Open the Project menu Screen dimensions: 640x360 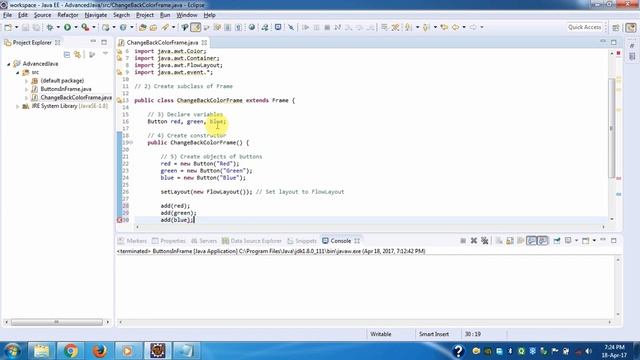145,15
